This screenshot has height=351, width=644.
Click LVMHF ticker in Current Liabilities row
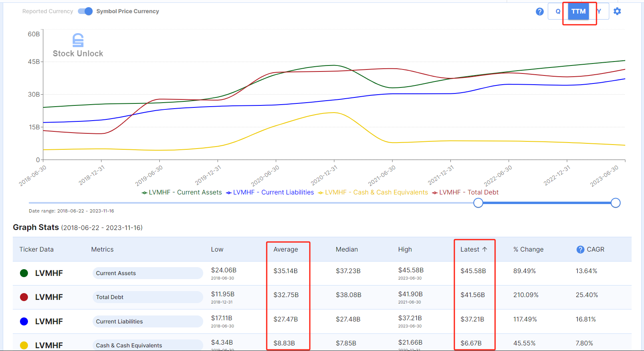tap(49, 321)
